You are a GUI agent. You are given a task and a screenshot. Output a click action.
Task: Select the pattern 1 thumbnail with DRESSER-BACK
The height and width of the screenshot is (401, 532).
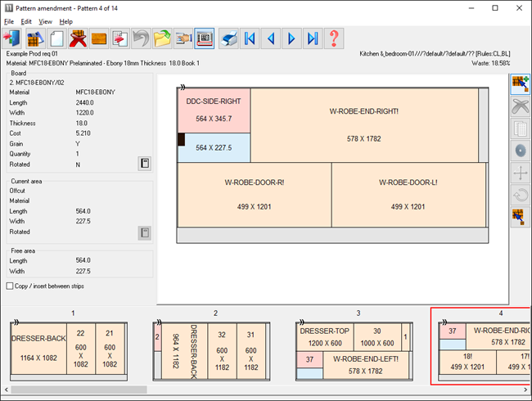tap(73, 349)
